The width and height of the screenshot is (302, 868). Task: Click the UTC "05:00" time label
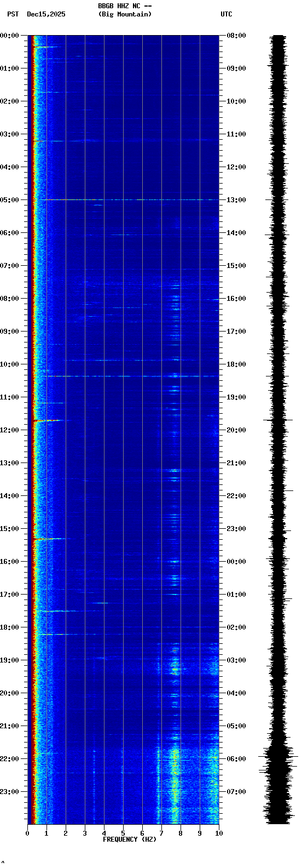[236, 726]
